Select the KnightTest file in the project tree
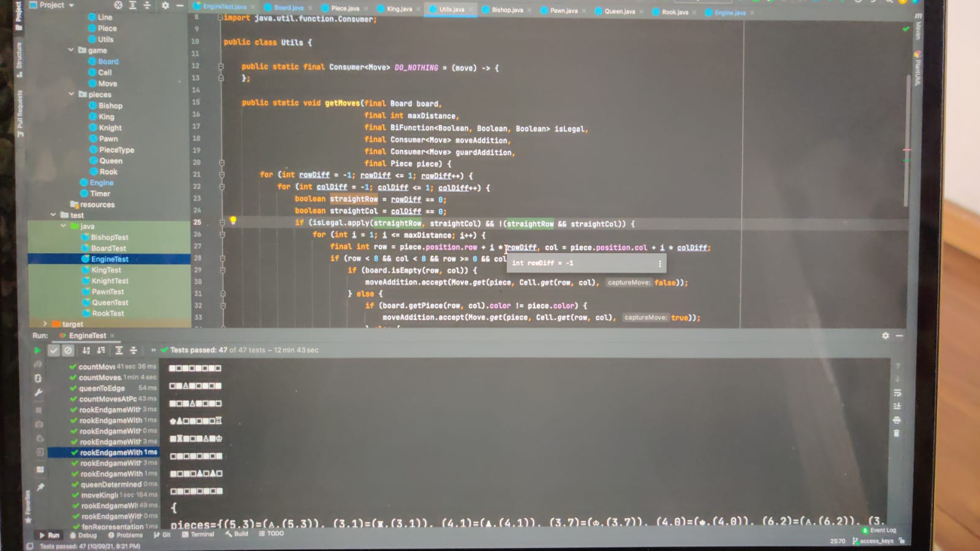Viewport: 980px width, 551px height. click(110, 281)
